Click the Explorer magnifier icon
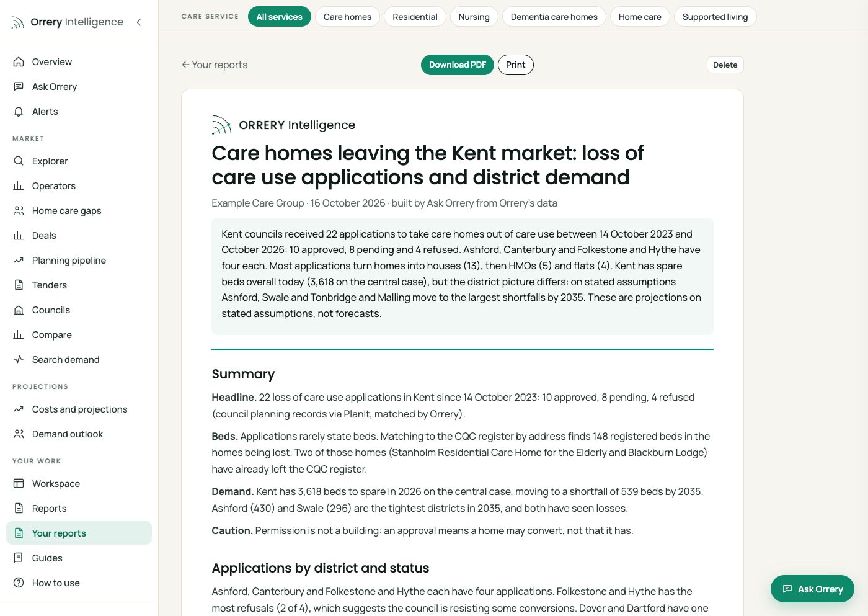This screenshot has height=616, width=868. pos(19,161)
